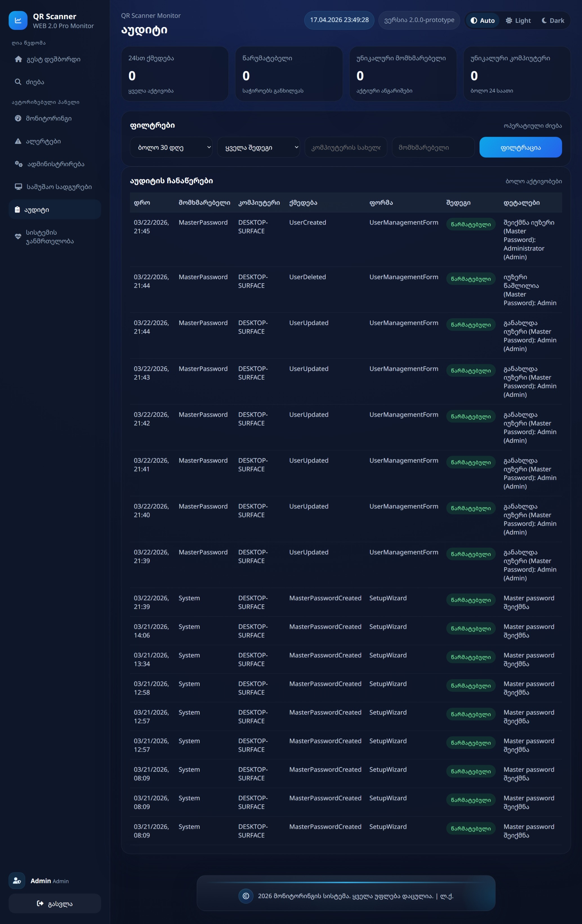
Task: Click the ბოლო აქტივობები label
Action: (x=534, y=181)
